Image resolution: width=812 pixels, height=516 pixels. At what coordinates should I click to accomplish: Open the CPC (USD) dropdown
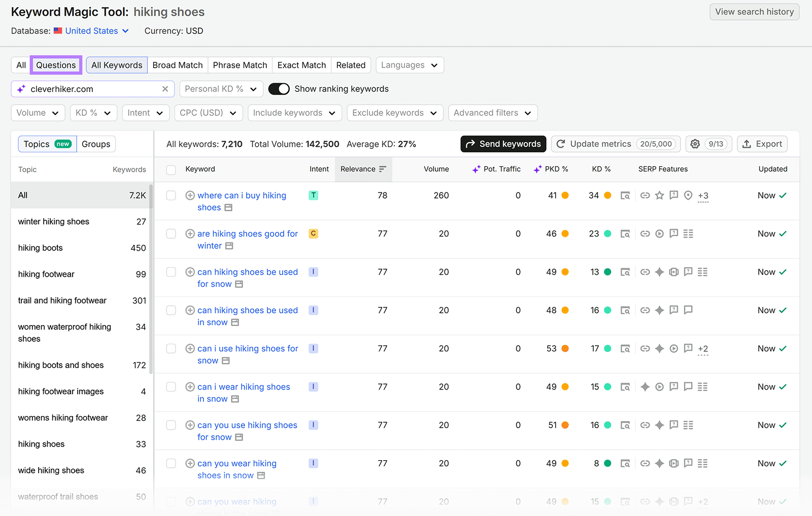(x=209, y=113)
